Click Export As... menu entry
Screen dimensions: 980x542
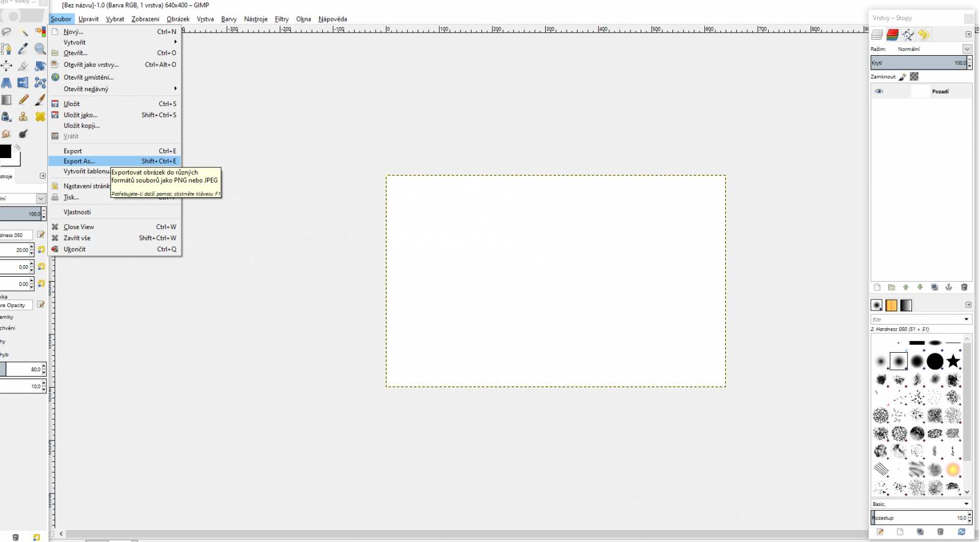115,161
